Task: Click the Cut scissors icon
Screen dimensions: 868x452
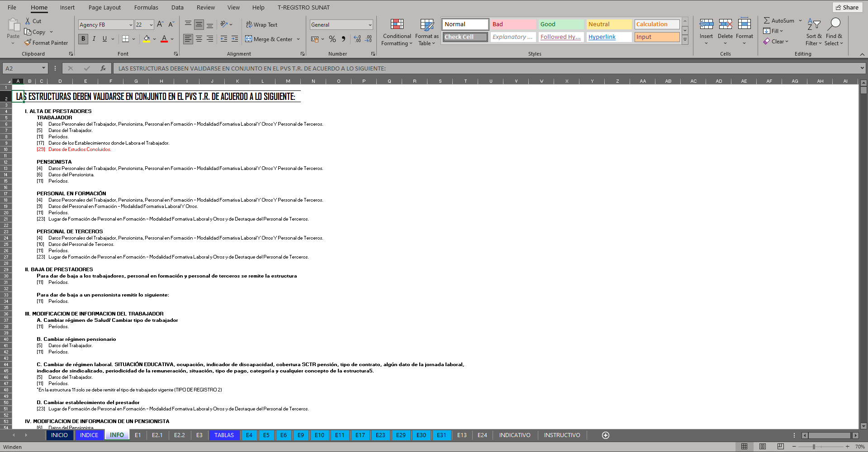Action: 28,21
